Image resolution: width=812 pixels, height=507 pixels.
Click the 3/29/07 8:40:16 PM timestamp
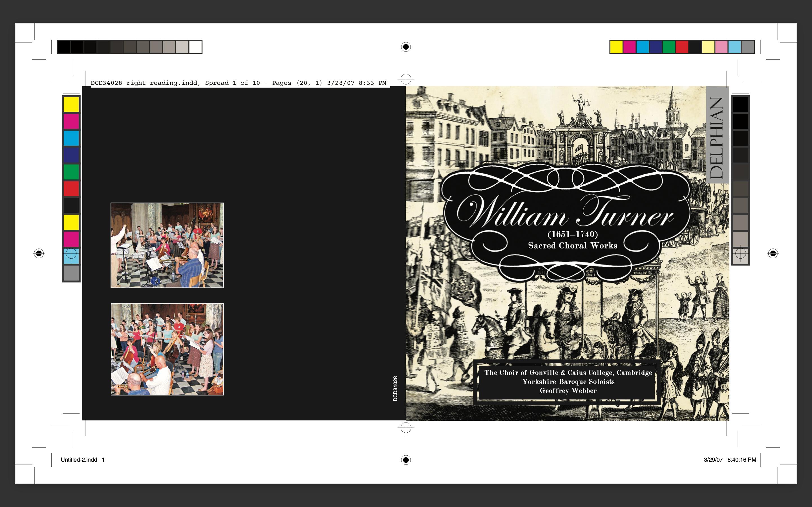pos(730,460)
